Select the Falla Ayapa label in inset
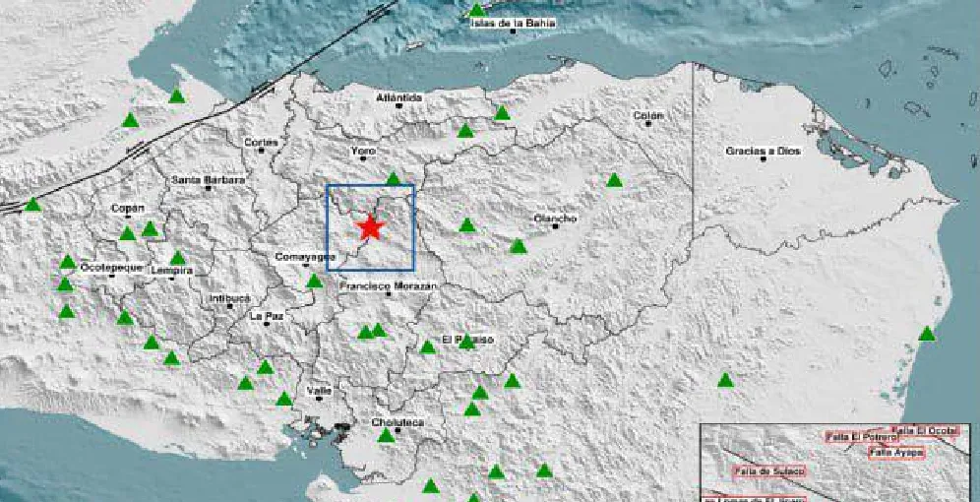Viewport: 980px width, 502px height. pos(897,452)
